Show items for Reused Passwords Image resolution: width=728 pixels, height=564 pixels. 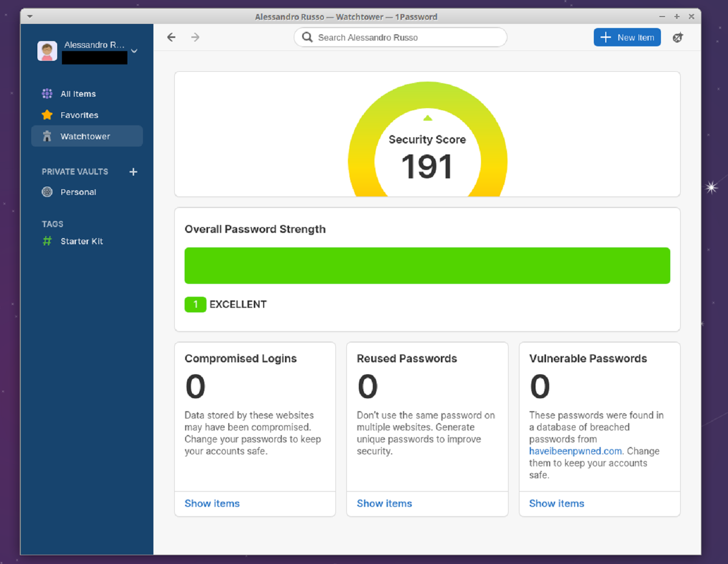[x=384, y=503]
